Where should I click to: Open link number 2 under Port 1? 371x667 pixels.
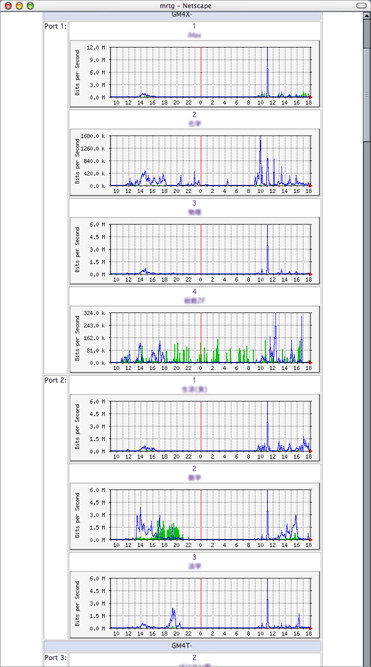194,115
